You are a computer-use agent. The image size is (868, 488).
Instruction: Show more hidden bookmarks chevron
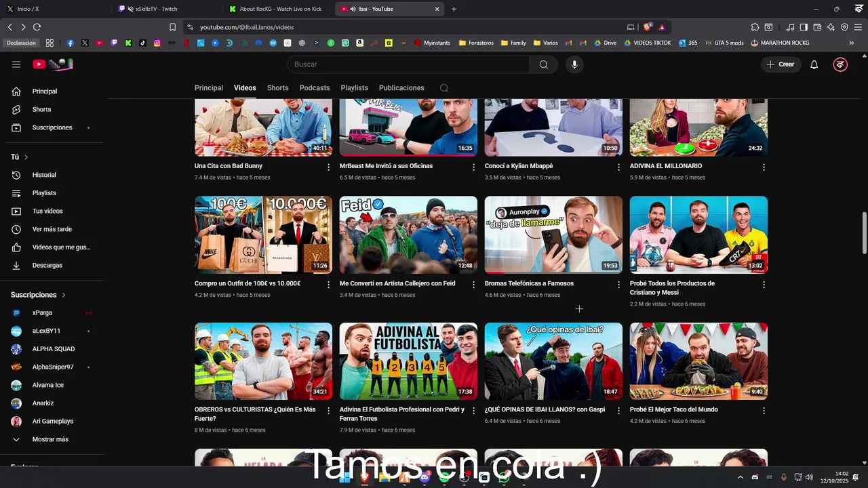tap(852, 43)
